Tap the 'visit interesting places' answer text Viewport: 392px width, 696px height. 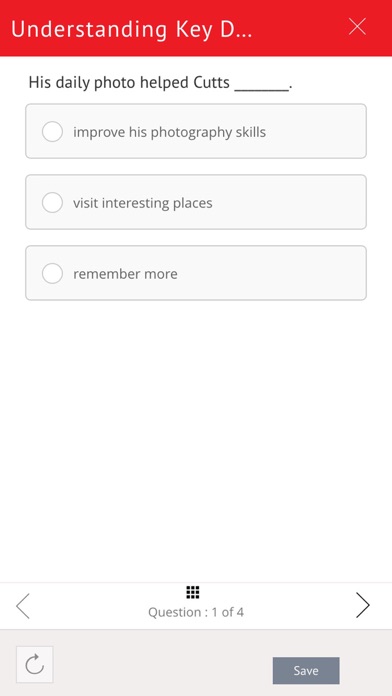click(143, 203)
